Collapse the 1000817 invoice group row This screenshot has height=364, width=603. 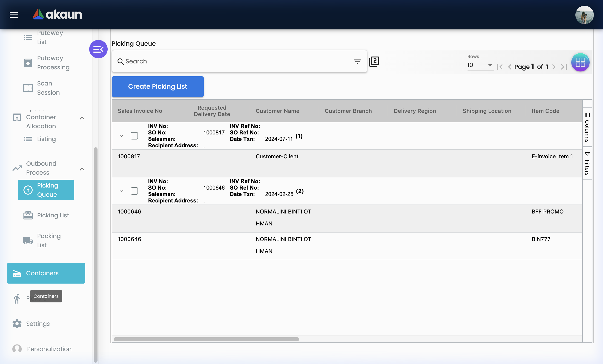[x=121, y=136]
